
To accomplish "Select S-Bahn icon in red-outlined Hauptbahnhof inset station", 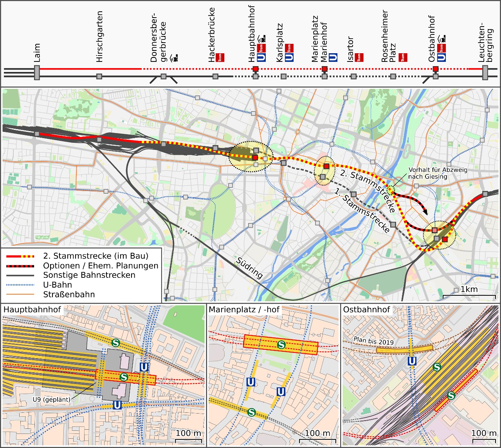I will (x=124, y=377).
